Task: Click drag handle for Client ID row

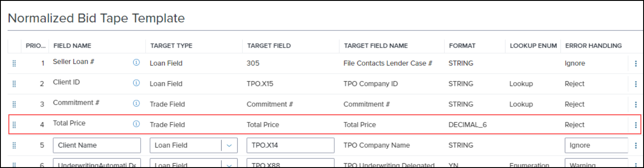Action: click(14, 84)
